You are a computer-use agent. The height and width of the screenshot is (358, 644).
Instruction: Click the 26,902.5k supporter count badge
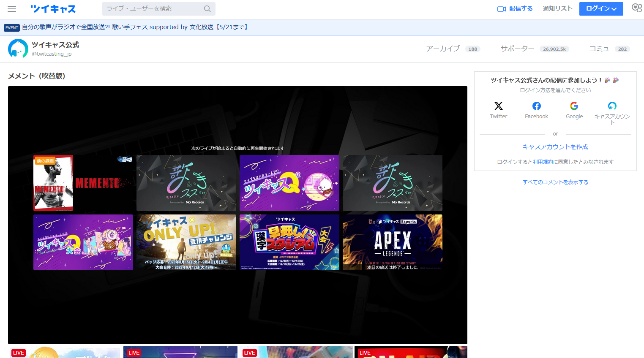[x=554, y=49]
